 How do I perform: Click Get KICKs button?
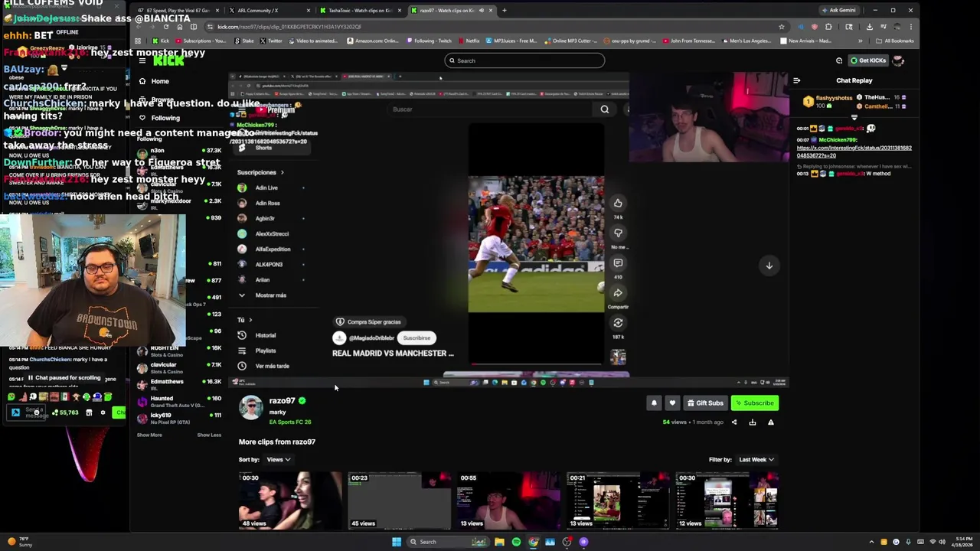pos(868,60)
